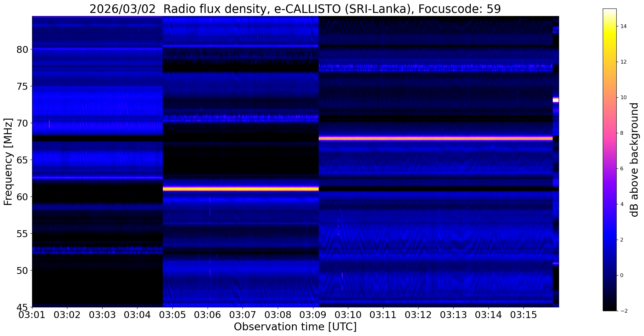Click the short red spike near 70 MHz at 03:01
This screenshot has width=644, height=336.
click(49, 123)
